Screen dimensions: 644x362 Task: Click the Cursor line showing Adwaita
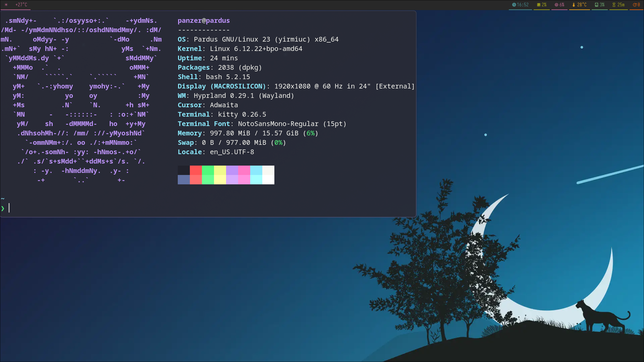coord(208,105)
